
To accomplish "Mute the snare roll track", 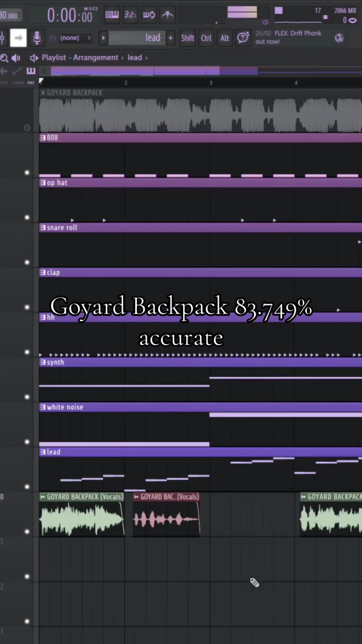I will pos(27,262).
